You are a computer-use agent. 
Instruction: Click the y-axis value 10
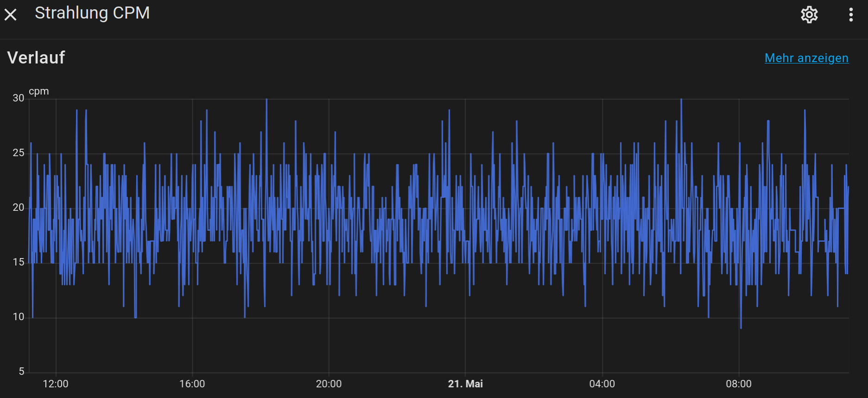pos(19,317)
